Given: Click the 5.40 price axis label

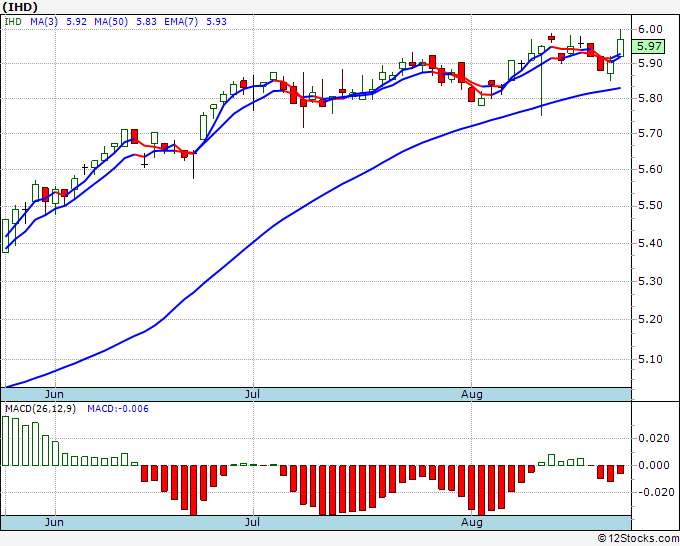Looking at the screenshot, I should [x=650, y=243].
